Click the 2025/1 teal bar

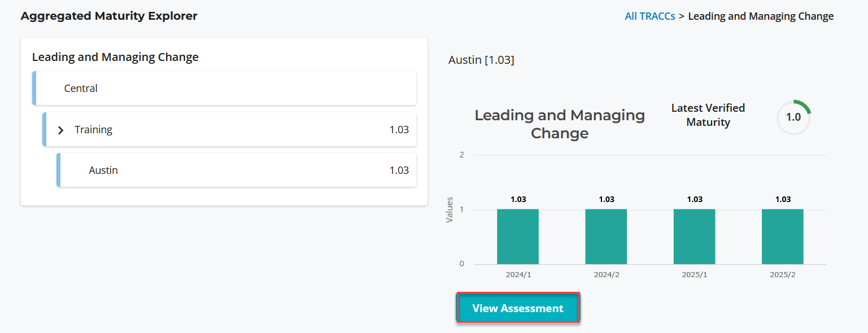point(694,236)
